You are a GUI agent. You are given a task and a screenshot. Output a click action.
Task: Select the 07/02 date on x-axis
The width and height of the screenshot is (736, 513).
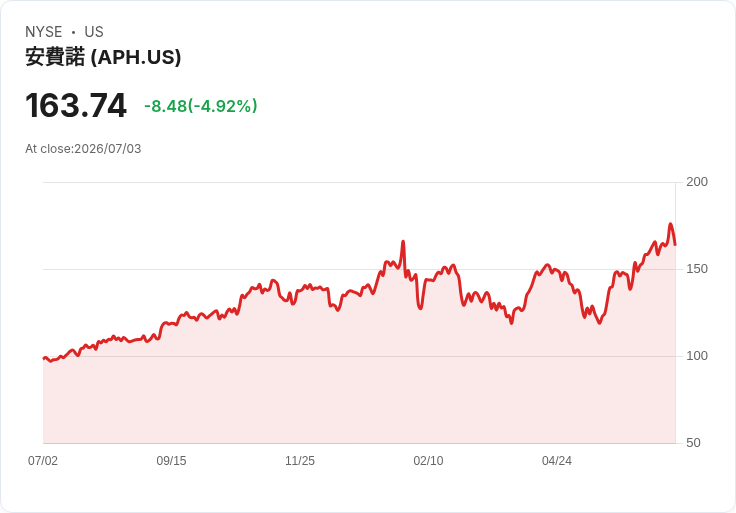43,461
